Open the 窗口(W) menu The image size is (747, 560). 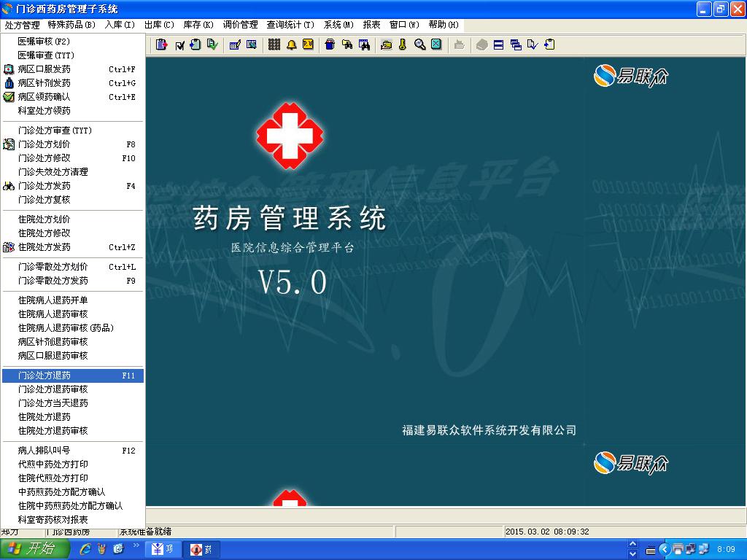tap(404, 25)
